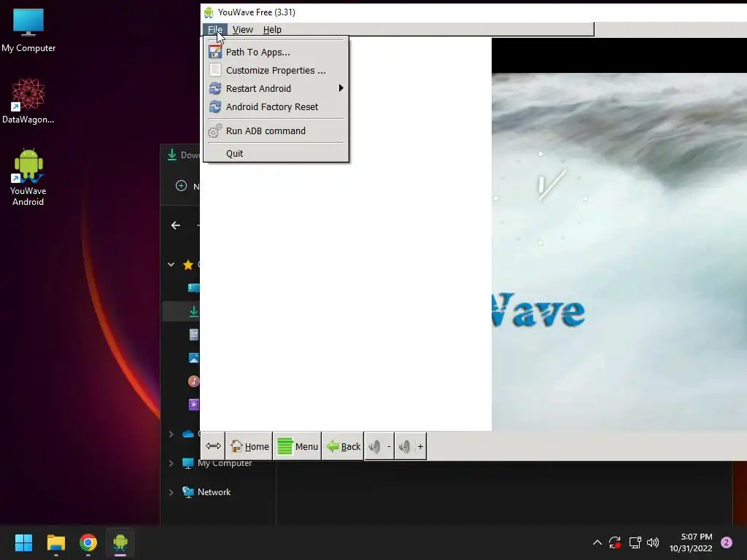Launch Chrome from the taskbar
Viewport: 747px width, 560px height.
coord(88,542)
